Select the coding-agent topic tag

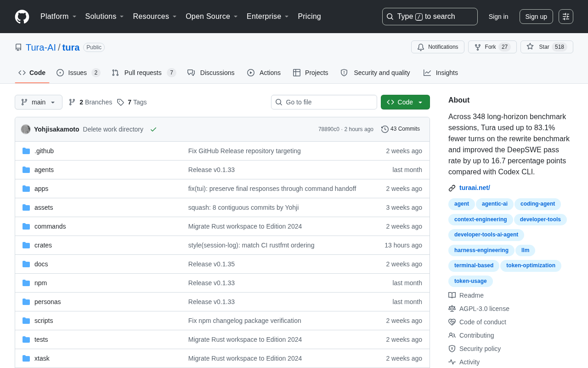537,204
